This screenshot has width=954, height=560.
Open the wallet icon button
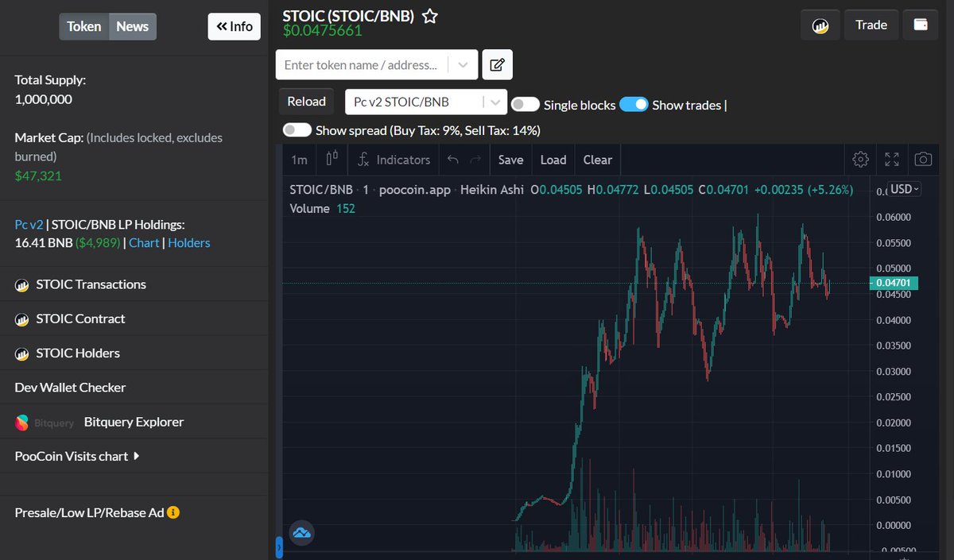pos(921,25)
